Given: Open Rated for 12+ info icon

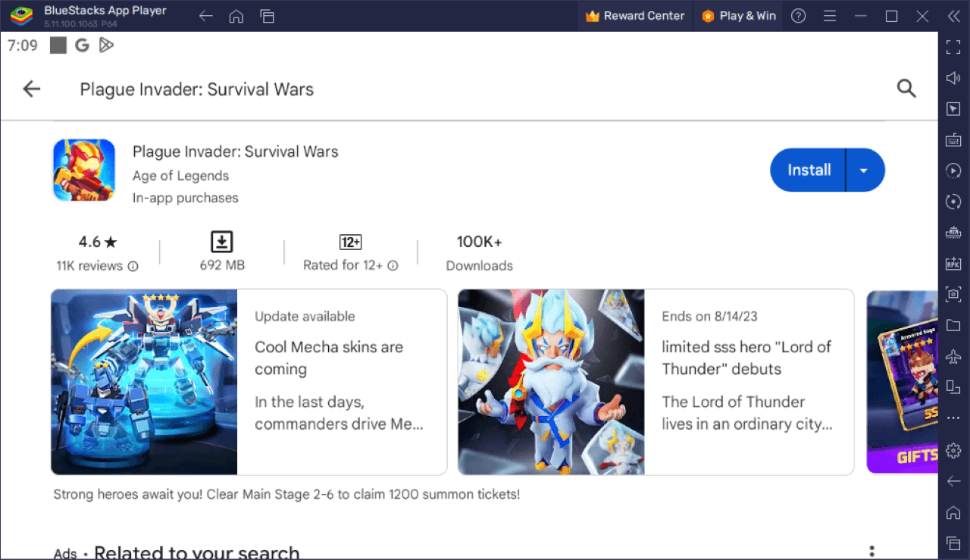Looking at the screenshot, I should click(393, 266).
